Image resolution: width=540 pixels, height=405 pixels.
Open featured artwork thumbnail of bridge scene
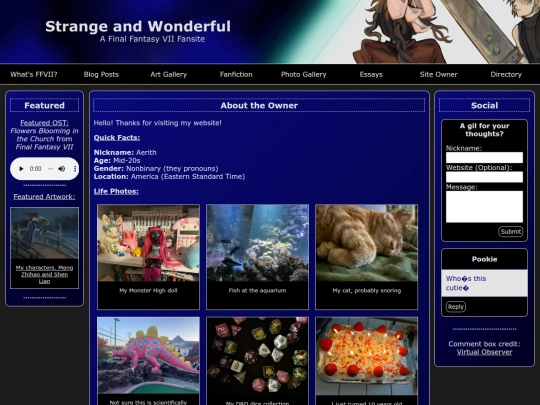point(44,233)
